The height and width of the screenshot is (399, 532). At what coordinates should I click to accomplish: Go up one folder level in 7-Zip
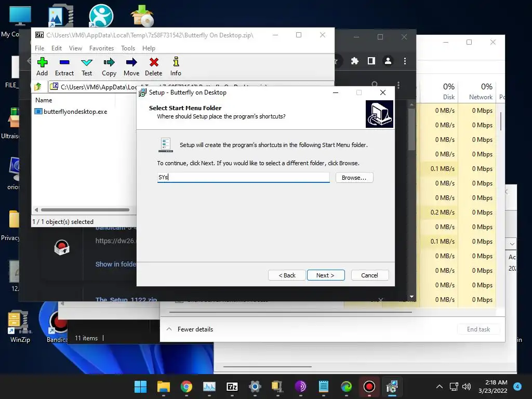[x=38, y=87]
